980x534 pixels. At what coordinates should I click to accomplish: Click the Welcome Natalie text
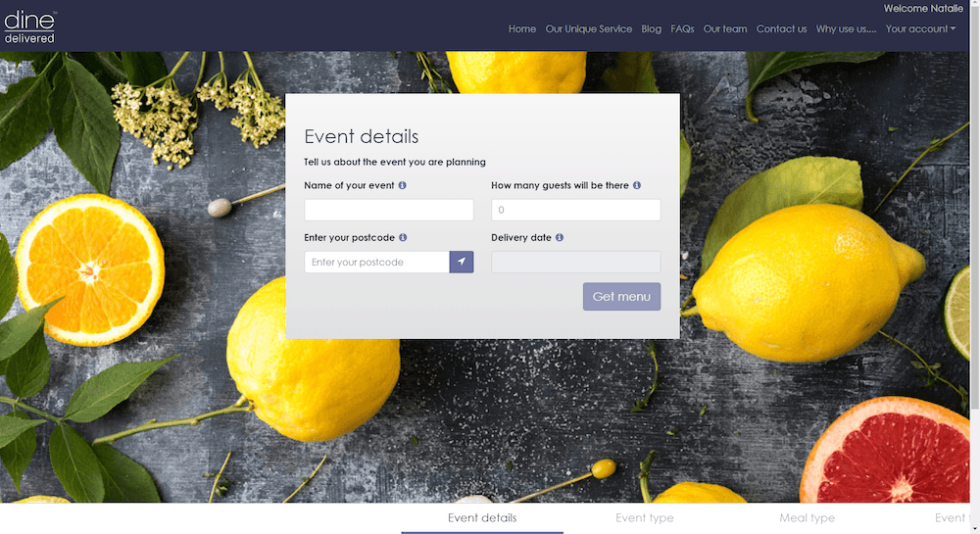(x=923, y=8)
